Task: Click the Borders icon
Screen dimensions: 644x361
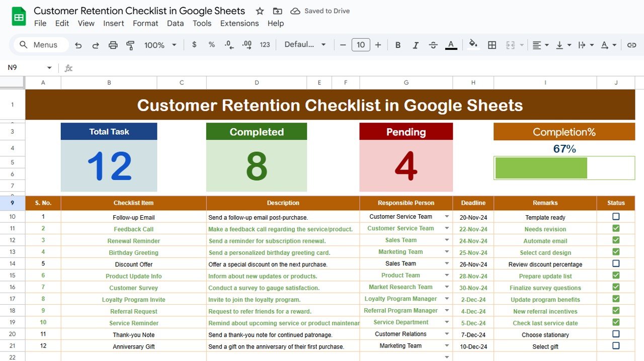Action: coord(492,45)
